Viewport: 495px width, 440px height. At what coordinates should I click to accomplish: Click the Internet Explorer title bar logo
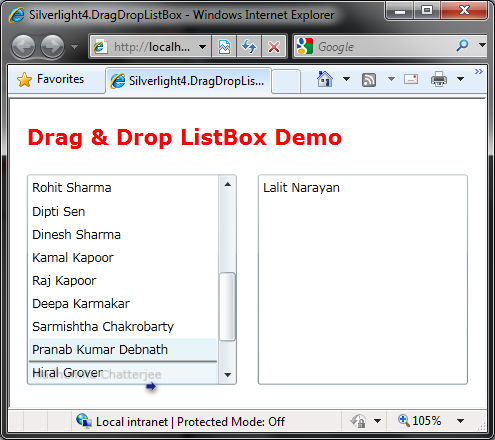[x=17, y=15]
